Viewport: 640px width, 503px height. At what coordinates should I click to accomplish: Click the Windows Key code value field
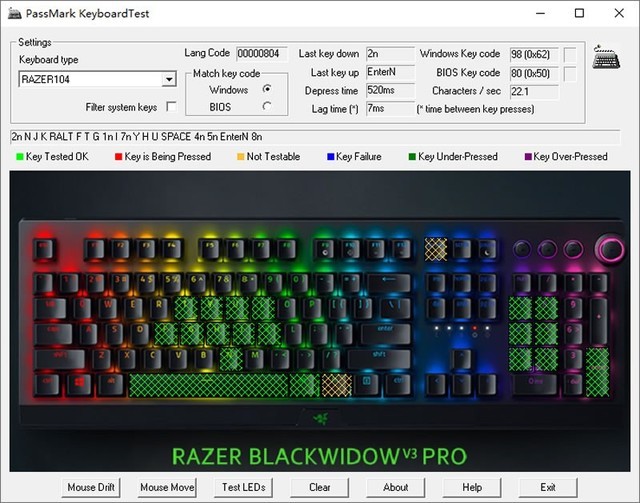click(x=534, y=54)
